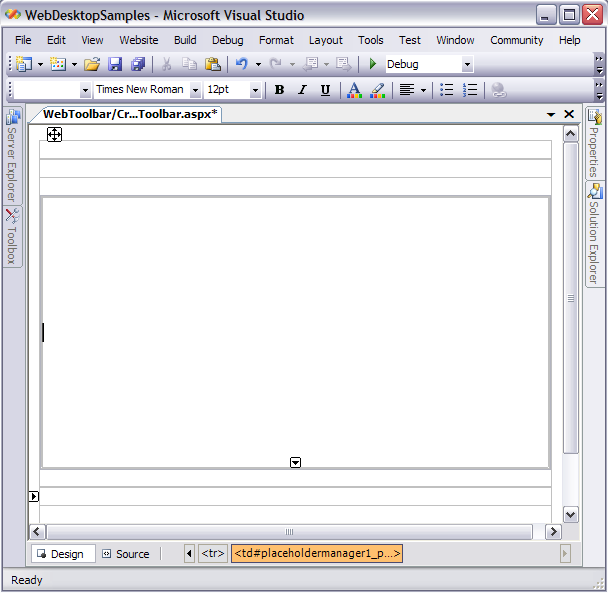Open the Solution Explorer side panel
The image size is (608, 593).
click(x=594, y=234)
